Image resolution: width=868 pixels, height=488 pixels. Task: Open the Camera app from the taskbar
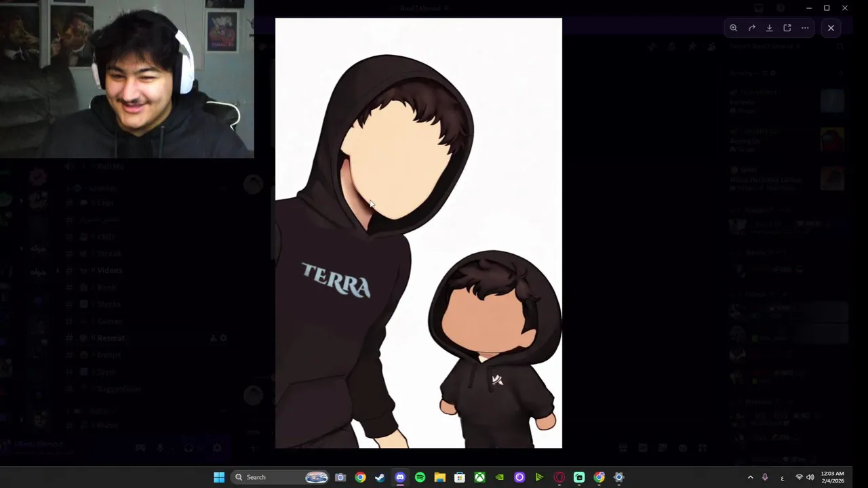click(x=340, y=477)
